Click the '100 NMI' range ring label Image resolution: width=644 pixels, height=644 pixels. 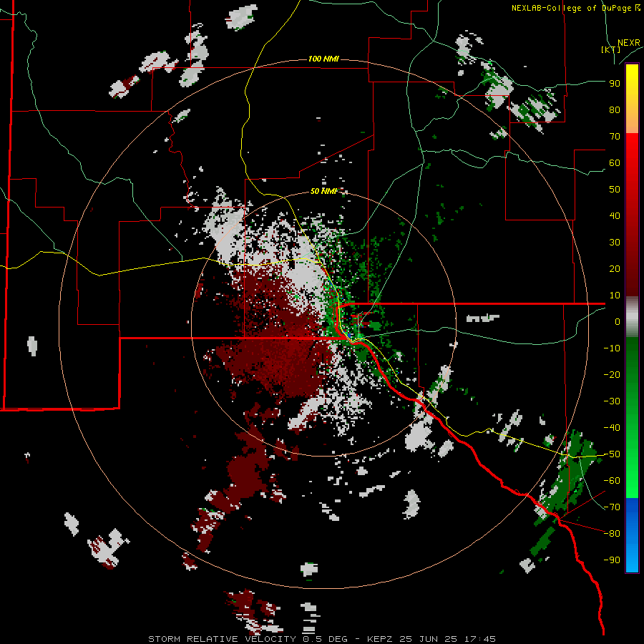pos(323,59)
